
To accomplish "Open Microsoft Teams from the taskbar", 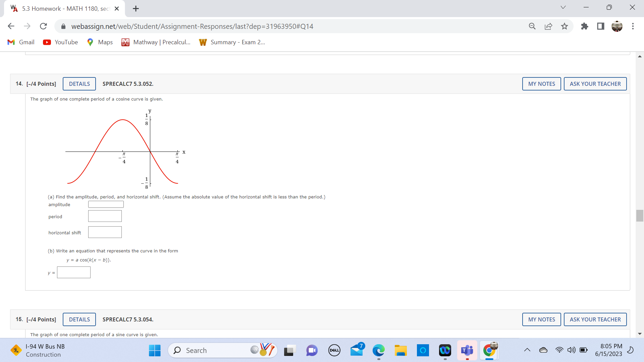I will (x=467, y=350).
